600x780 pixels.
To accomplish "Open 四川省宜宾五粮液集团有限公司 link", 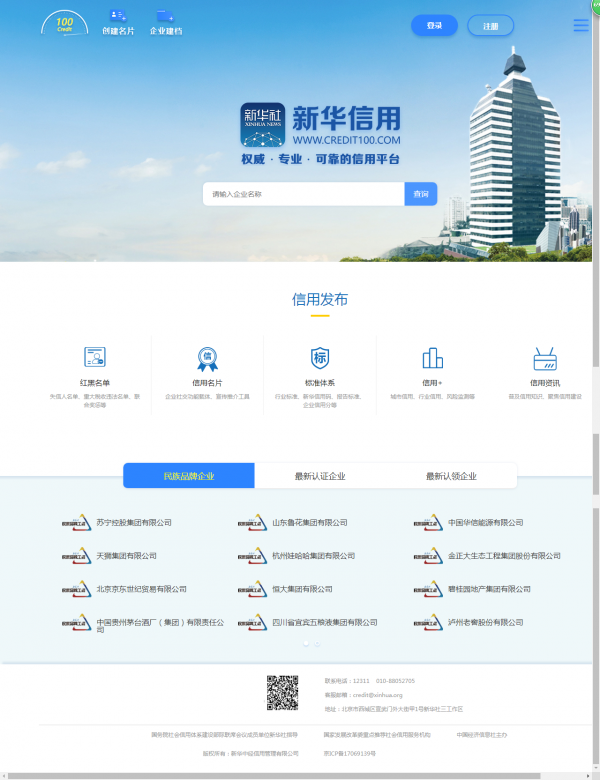I will (x=324, y=622).
